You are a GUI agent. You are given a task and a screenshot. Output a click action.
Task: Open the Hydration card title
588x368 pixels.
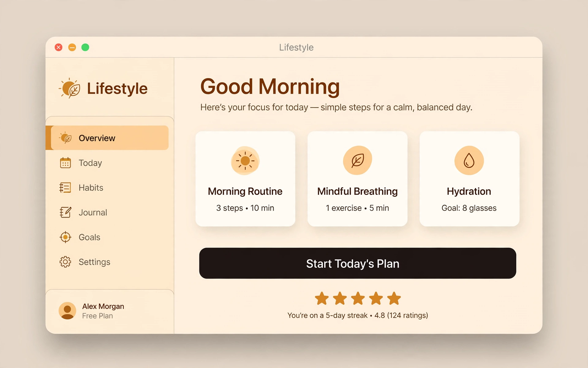click(x=469, y=191)
